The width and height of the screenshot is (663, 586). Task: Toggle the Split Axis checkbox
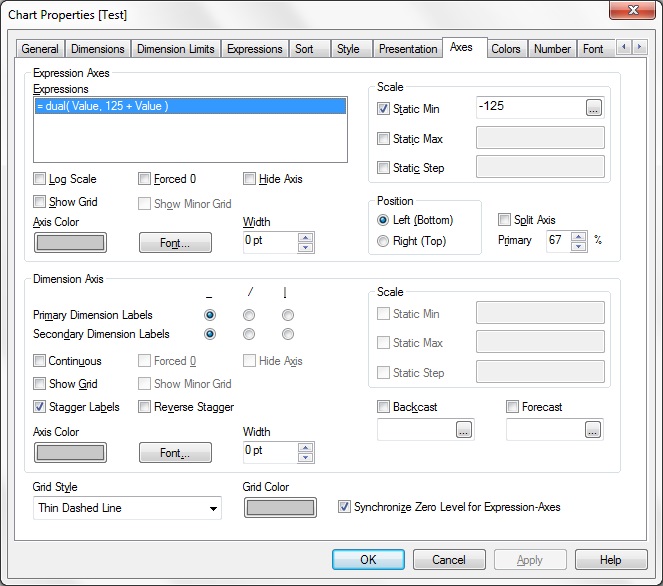pyautogui.click(x=504, y=219)
